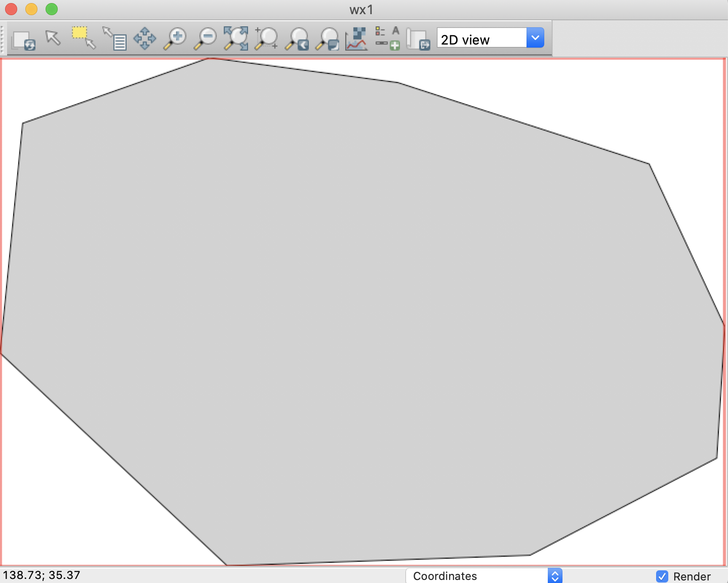Activate the Zoom In tool

(x=175, y=38)
